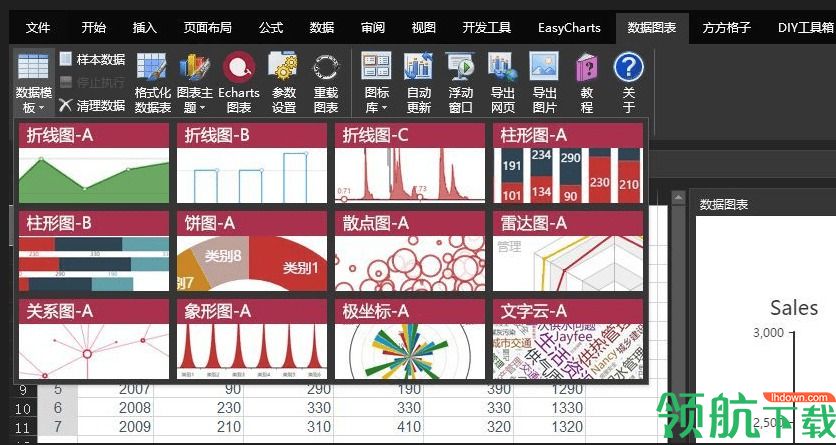Switch to the 视图 view tab
The height and width of the screenshot is (445, 836).
423,28
